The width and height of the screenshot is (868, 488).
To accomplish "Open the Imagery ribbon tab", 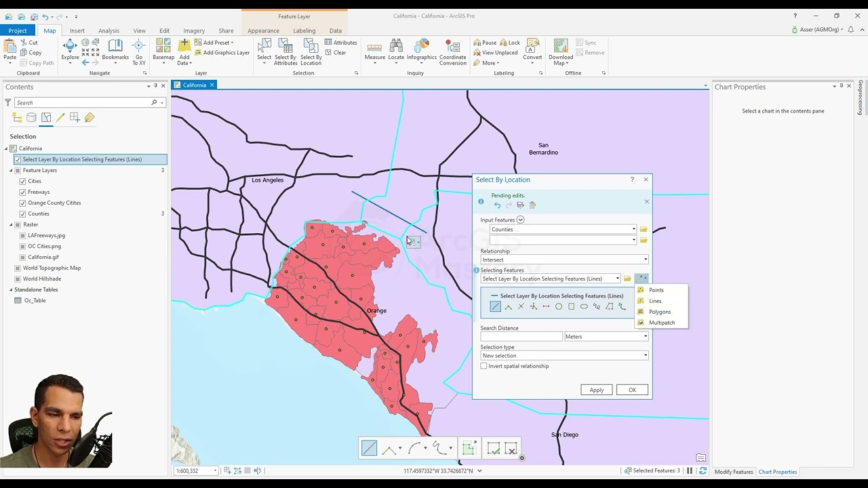I will click(x=194, y=30).
